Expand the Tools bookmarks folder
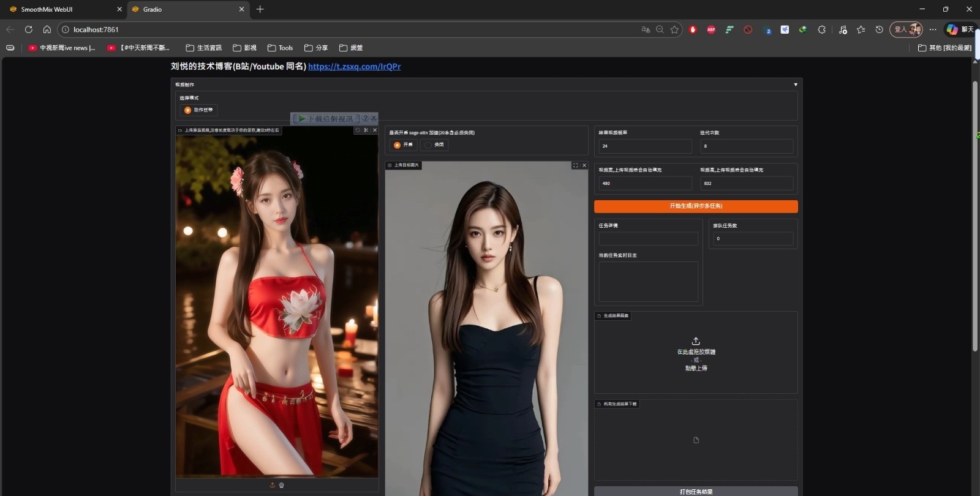 coord(281,48)
